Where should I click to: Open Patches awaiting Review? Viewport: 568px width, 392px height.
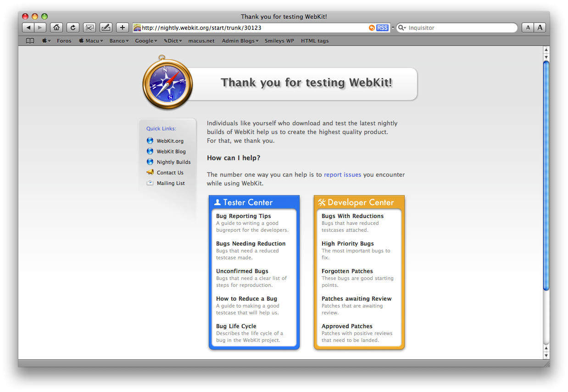356,298
